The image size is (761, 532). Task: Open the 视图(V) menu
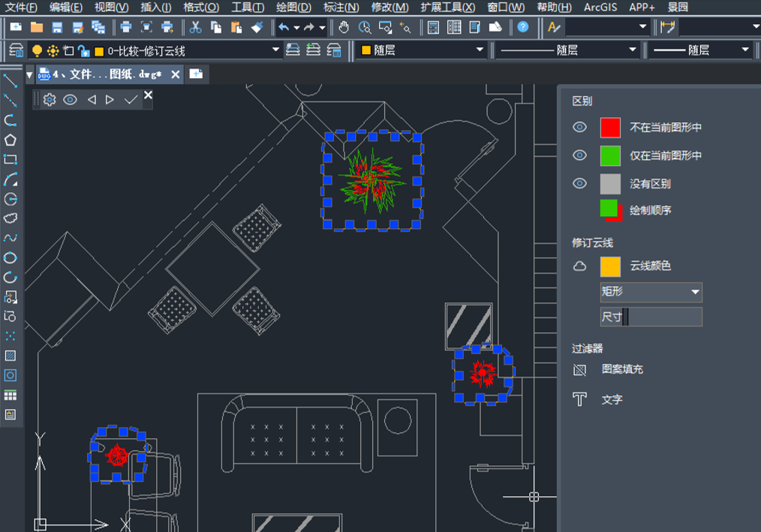pos(112,8)
